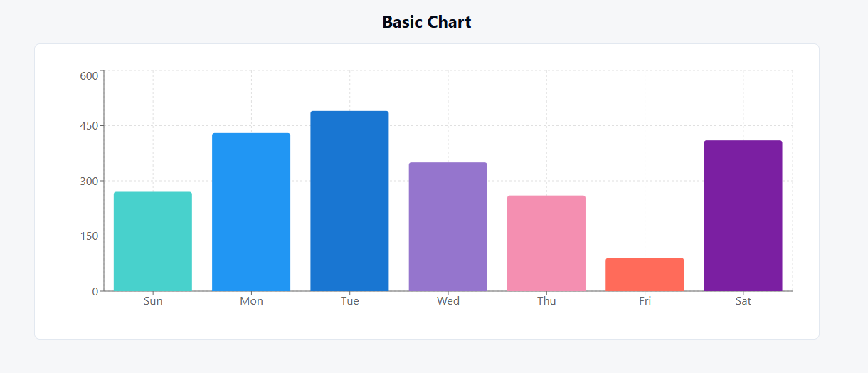868x373 pixels.
Task: Click the blue Mon bar
Action: pyautogui.click(x=251, y=212)
